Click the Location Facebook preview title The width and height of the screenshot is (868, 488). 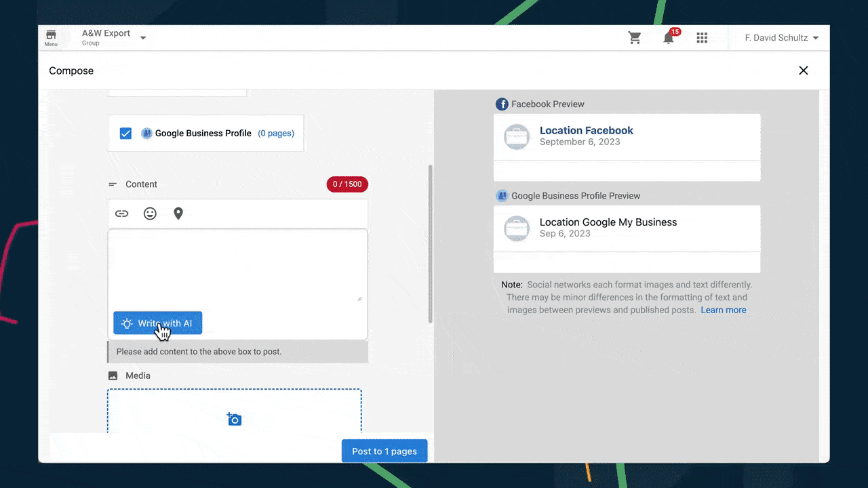(x=586, y=130)
